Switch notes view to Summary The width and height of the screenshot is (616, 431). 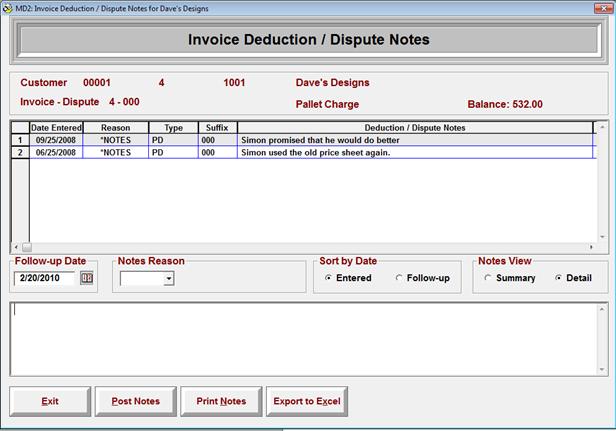487,278
